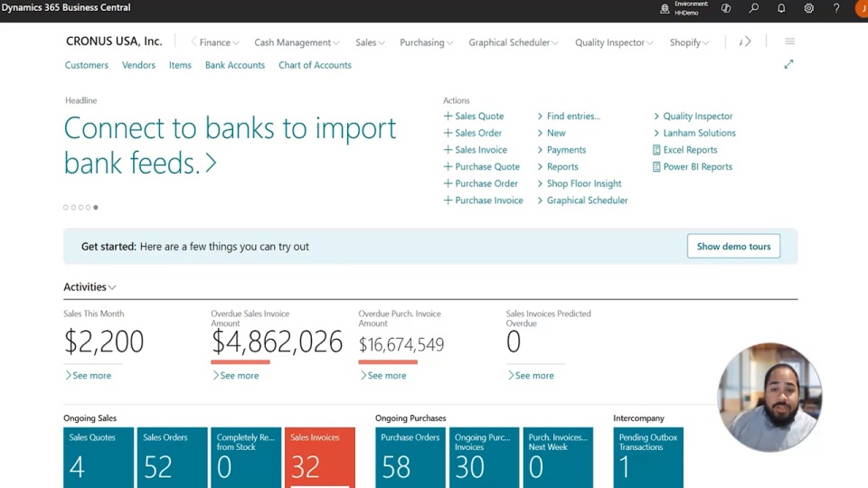868x488 pixels.
Task: Click the $4,862,026 overdue sales amount
Action: tap(277, 342)
